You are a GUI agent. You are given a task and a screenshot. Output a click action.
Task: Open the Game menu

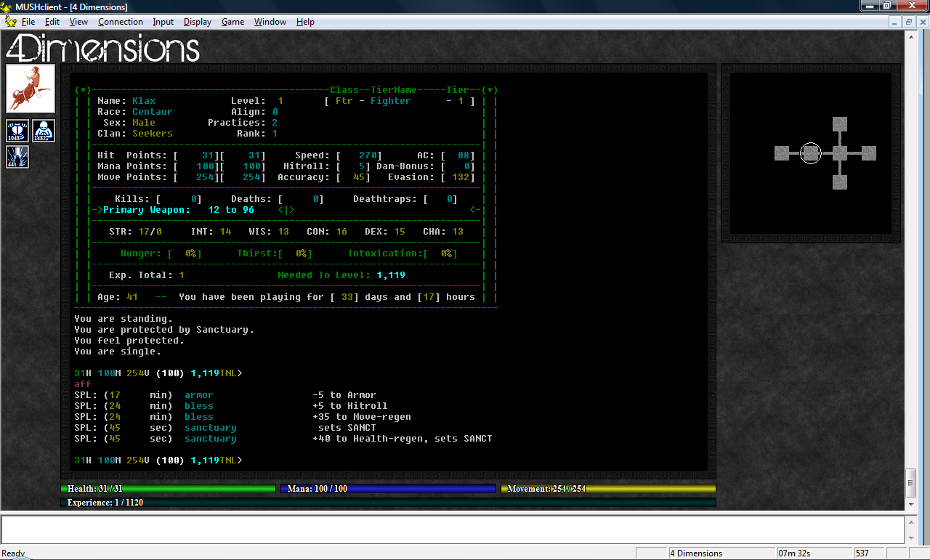[232, 22]
